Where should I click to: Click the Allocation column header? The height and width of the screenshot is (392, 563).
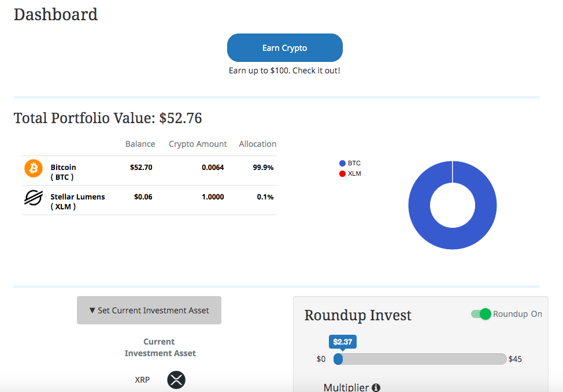[257, 144]
